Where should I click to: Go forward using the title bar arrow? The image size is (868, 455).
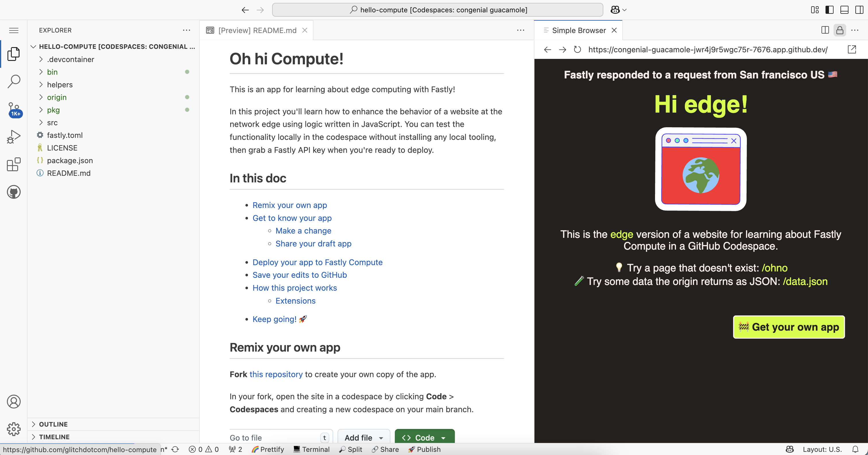(x=260, y=10)
